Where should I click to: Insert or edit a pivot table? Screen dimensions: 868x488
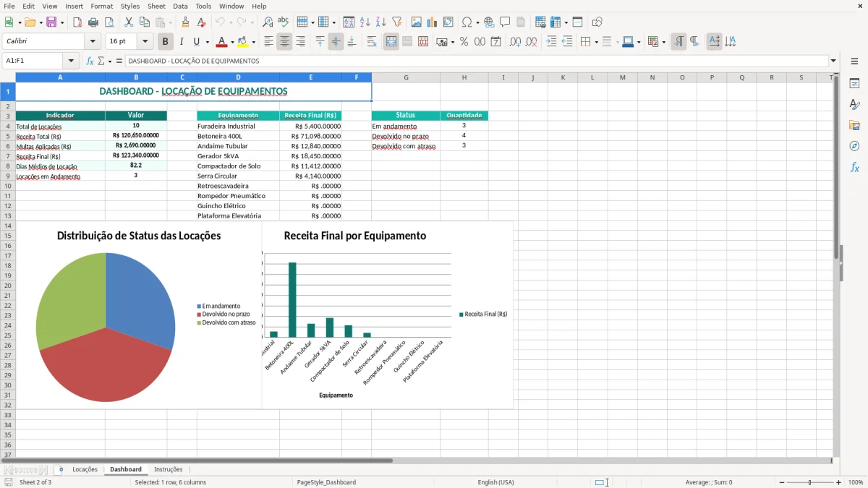[x=448, y=22]
